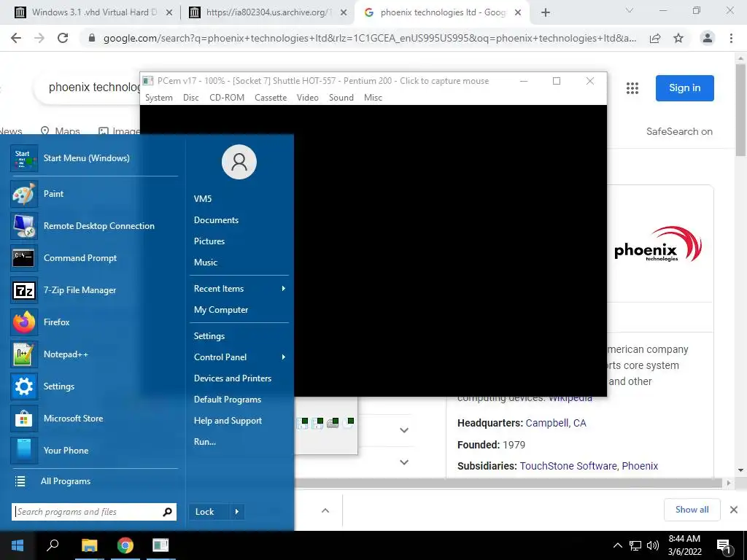Open the TouchStone Software link

click(568, 466)
